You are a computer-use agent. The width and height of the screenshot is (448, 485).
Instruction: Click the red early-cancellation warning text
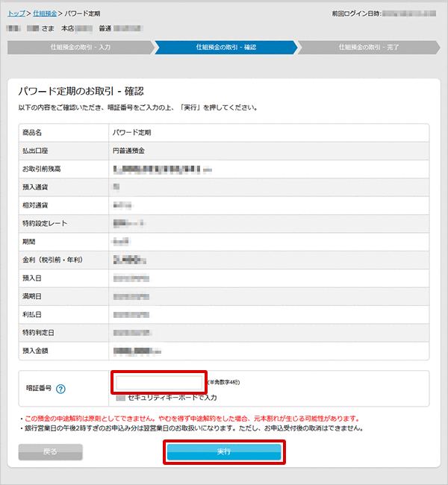[191, 419]
